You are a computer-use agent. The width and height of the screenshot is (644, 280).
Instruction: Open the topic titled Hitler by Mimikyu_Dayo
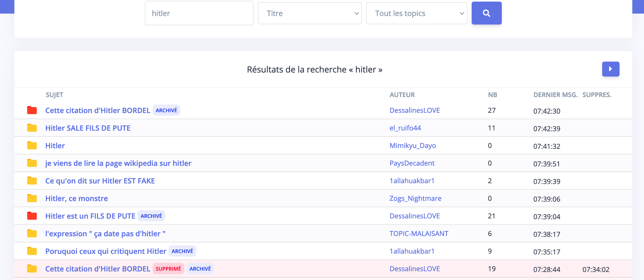click(x=55, y=146)
